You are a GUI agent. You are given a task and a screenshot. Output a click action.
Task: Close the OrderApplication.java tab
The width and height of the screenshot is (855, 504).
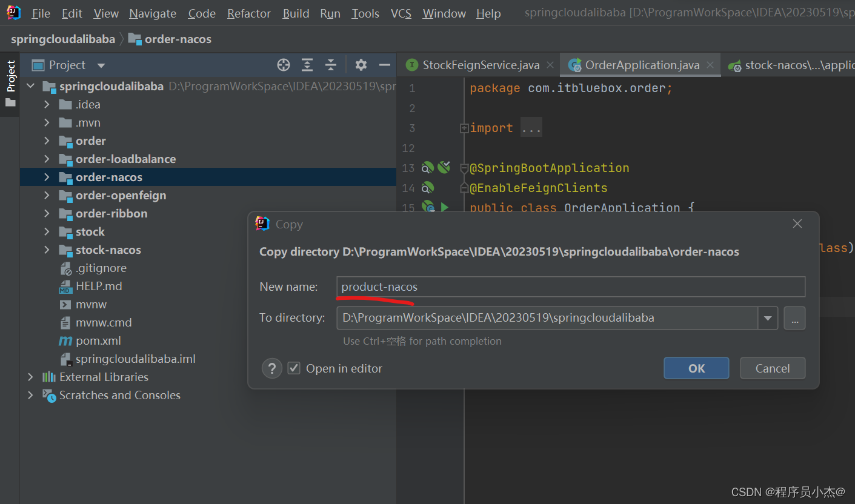[x=711, y=65]
